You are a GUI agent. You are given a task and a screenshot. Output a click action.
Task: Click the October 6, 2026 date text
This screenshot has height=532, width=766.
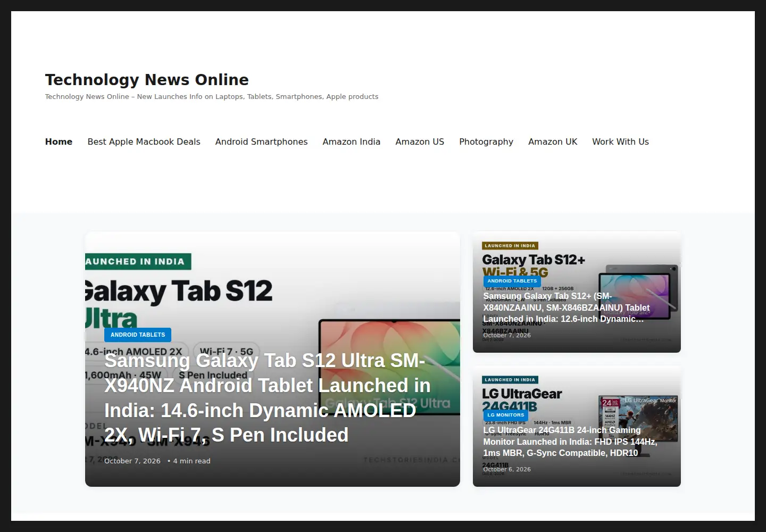(507, 469)
